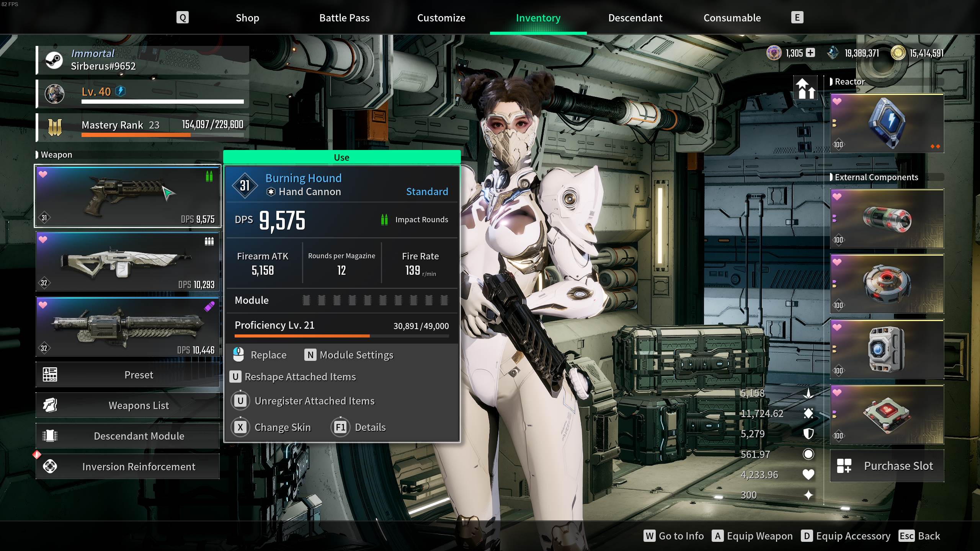Open the weapon Preset menu

click(128, 375)
